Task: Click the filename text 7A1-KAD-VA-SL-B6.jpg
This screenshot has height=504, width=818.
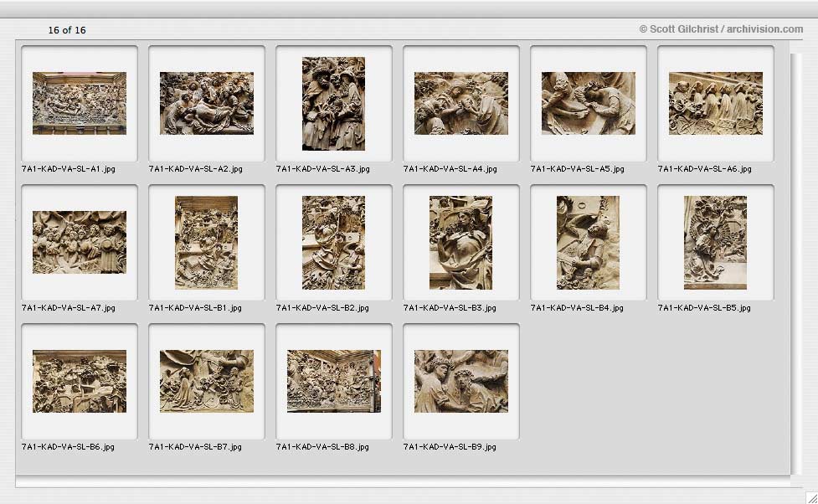Action: coord(68,447)
